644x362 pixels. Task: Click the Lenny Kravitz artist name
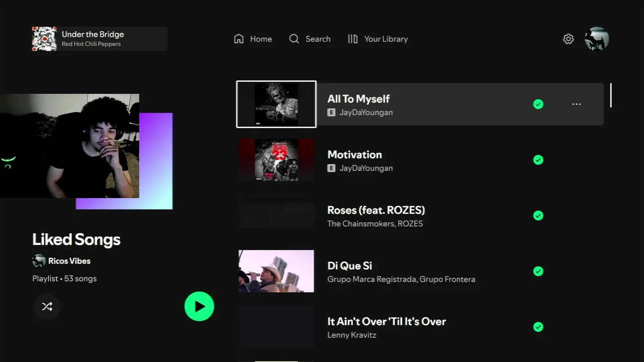coord(352,335)
